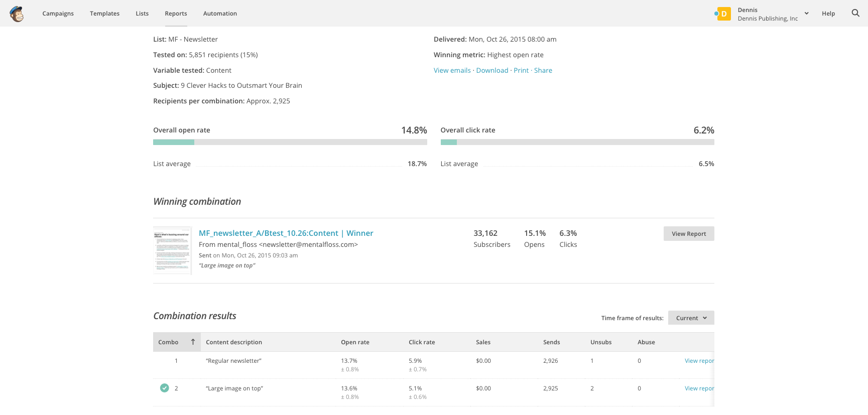Click the Dennis Publishing, Inc account name
Viewport: 868px width, 415px height.
coord(768,19)
